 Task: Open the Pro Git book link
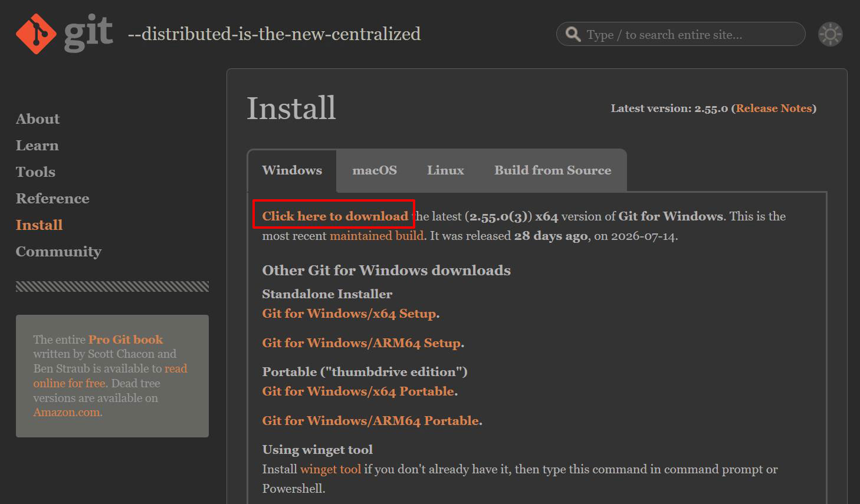coord(126,340)
